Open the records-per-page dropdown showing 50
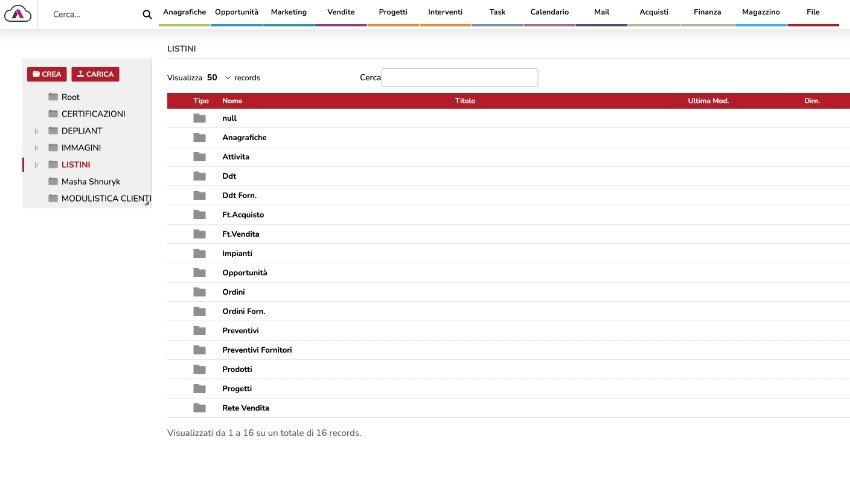This screenshot has width=850, height=481. [218, 77]
